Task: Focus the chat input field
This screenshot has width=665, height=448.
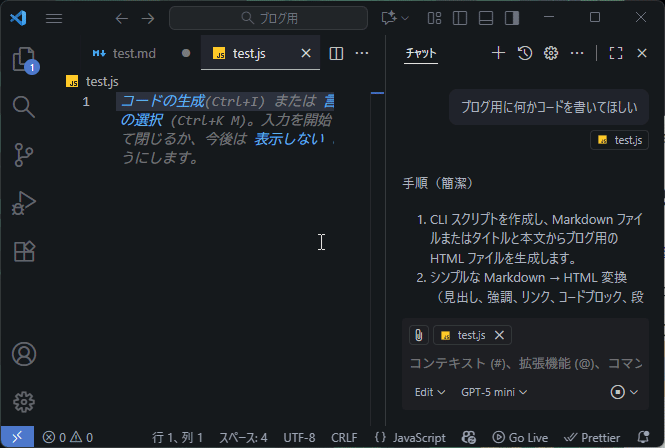Action: click(x=525, y=364)
